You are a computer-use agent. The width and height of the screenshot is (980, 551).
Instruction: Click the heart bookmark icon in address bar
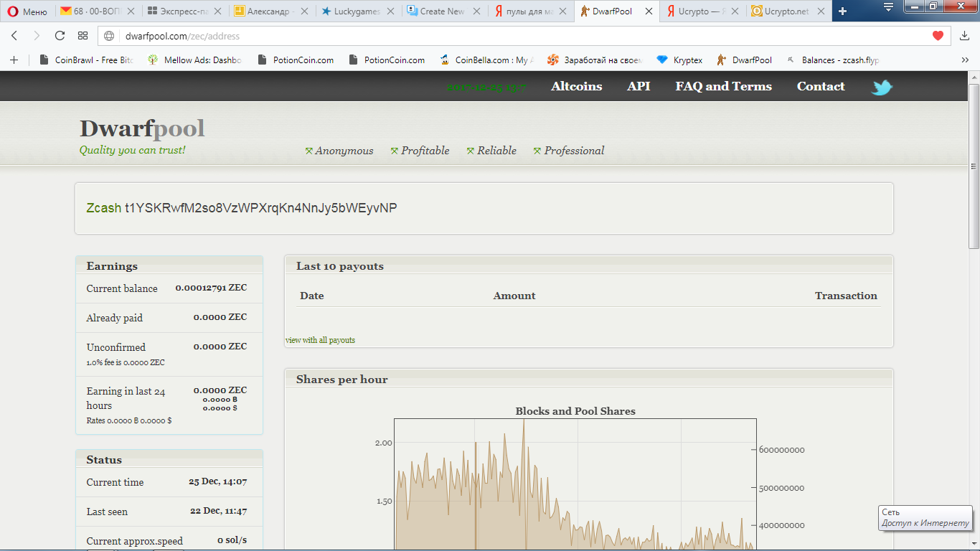pyautogui.click(x=938, y=36)
